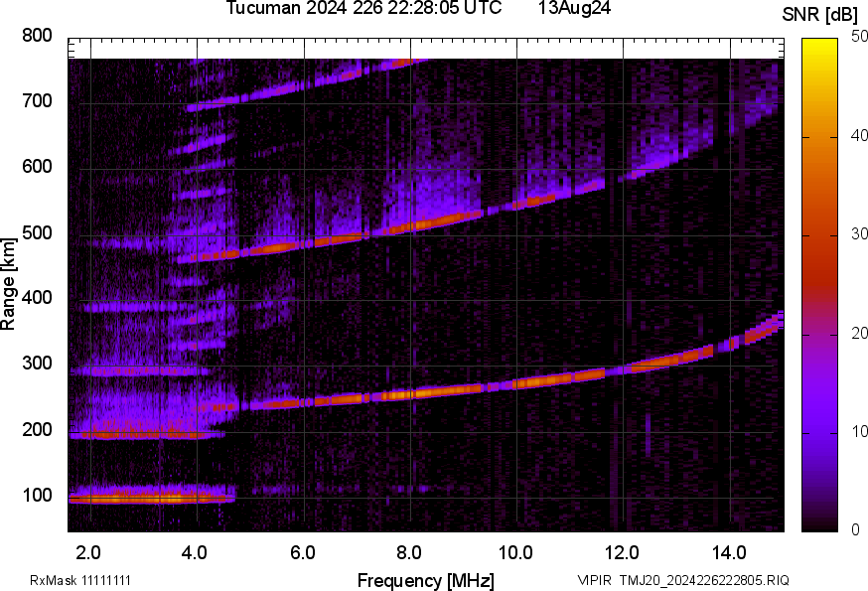Click the VIPIR TMJ20 .RIQ filename text
Image resolution: width=868 pixels, height=591 pixels.
point(683,580)
